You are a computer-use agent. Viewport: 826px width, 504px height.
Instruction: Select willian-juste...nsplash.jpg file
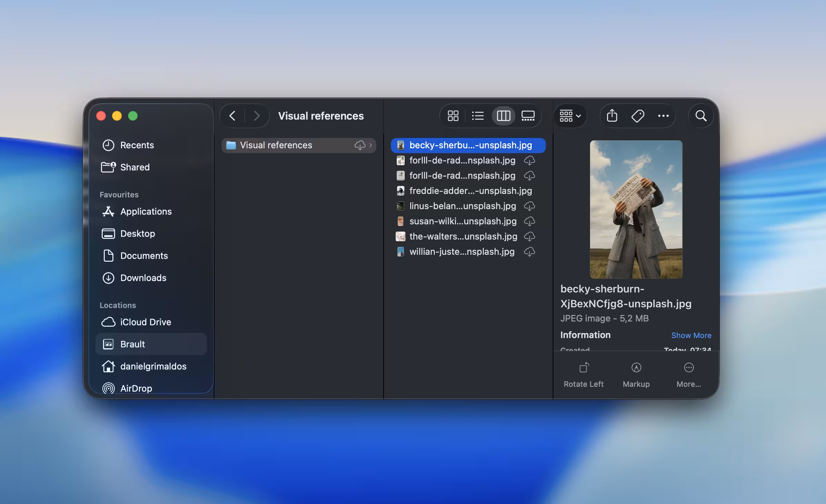click(468, 252)
